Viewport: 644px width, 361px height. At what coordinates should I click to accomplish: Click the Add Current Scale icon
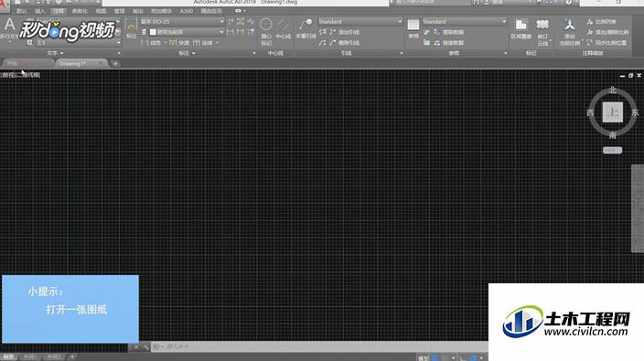[570, 32]
